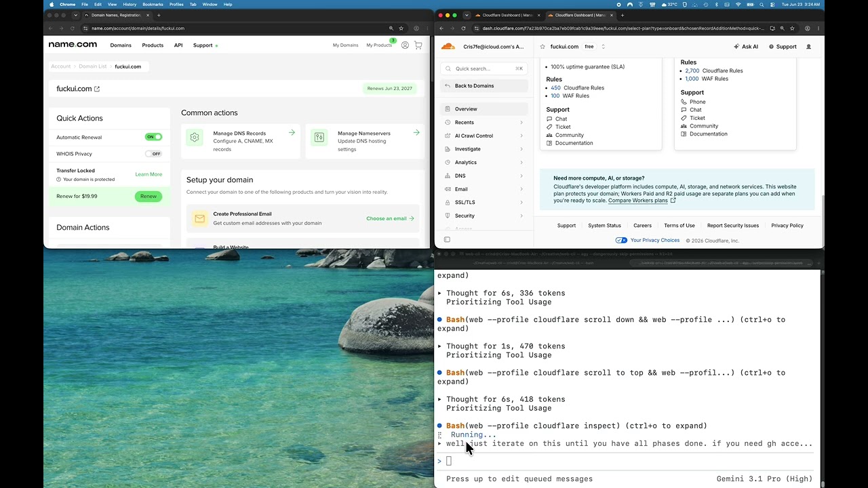Viewport: 868px width, 488px height.
Task: Open the History menu in macOS menu bar
Action: [x=130, y=4]
